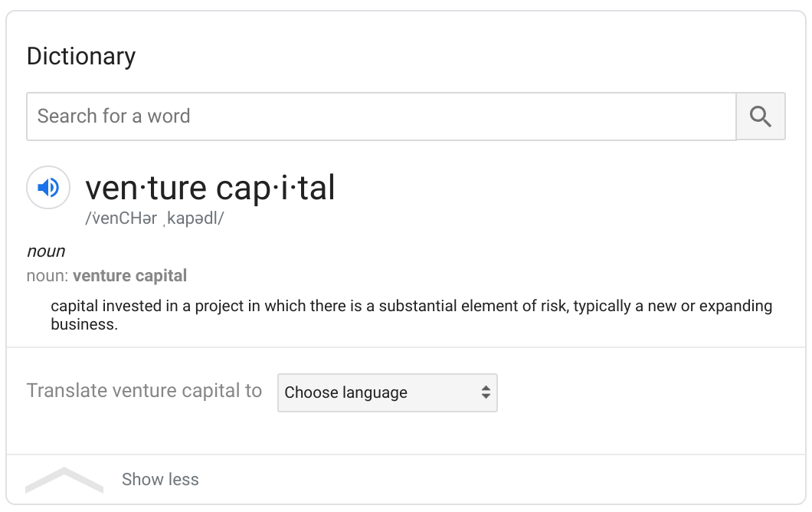Viewport: 812px width, 512px height.
Task: Click the word "business." ending the definition
Action: pos(84,324)
